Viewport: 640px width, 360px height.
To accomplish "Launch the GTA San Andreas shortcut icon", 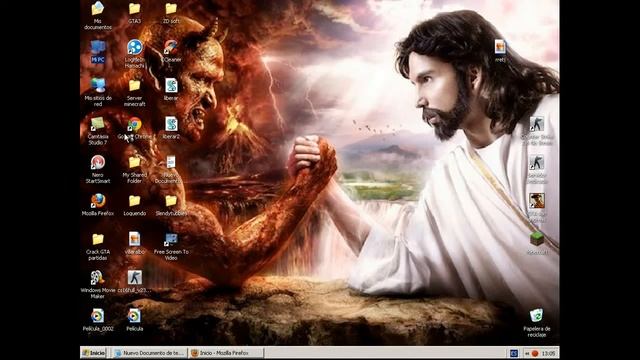I will 536,208.
